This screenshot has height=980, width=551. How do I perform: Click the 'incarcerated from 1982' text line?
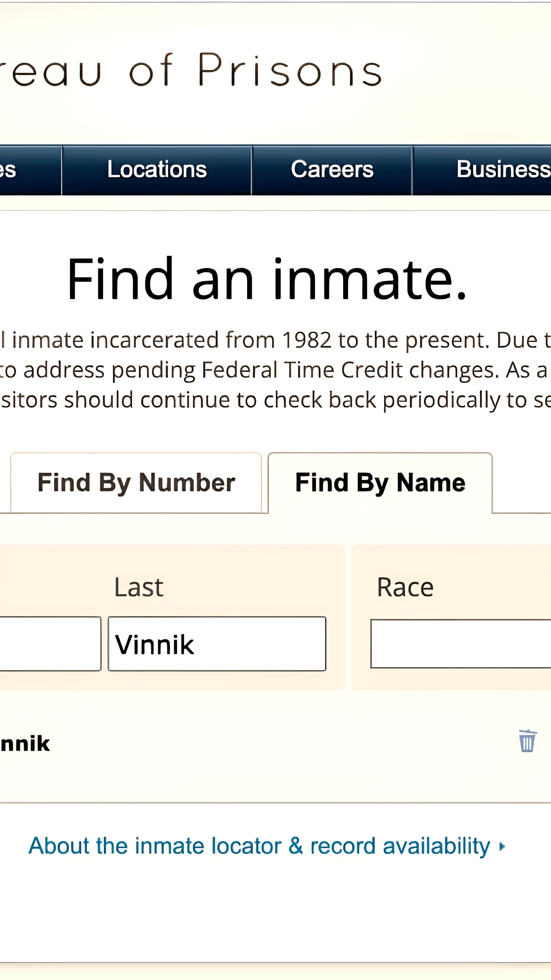(275, 340)
